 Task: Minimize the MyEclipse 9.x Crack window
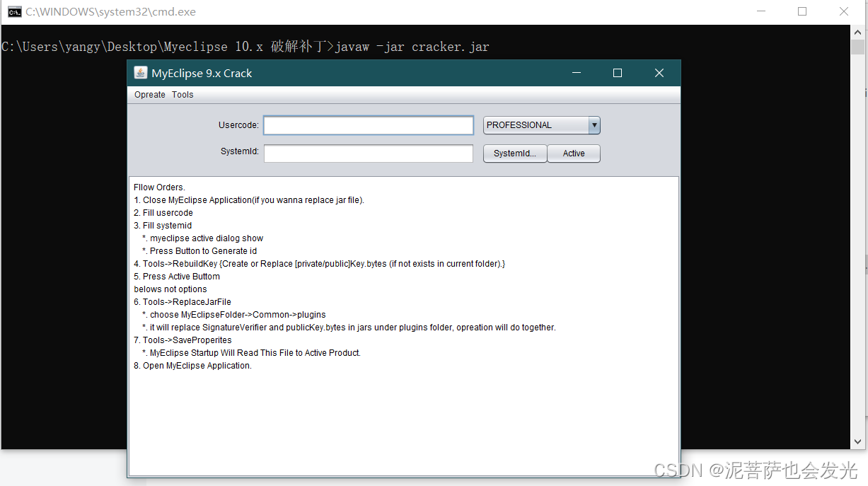(x=577, y=73)
